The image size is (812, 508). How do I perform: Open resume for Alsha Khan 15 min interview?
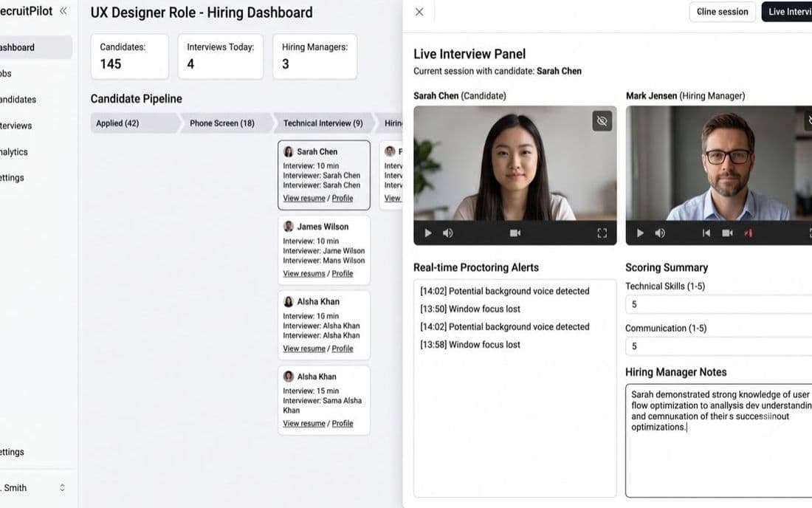point(304,424)
